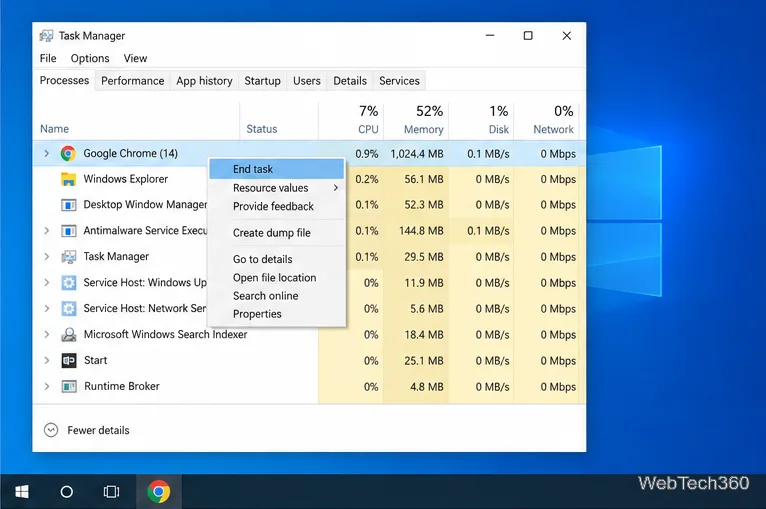Image resolution: width=766 pixels, height=509 pixels.
Task: Switch to the Performance tab
Action: pyautogui.click(x=132, y=81)
